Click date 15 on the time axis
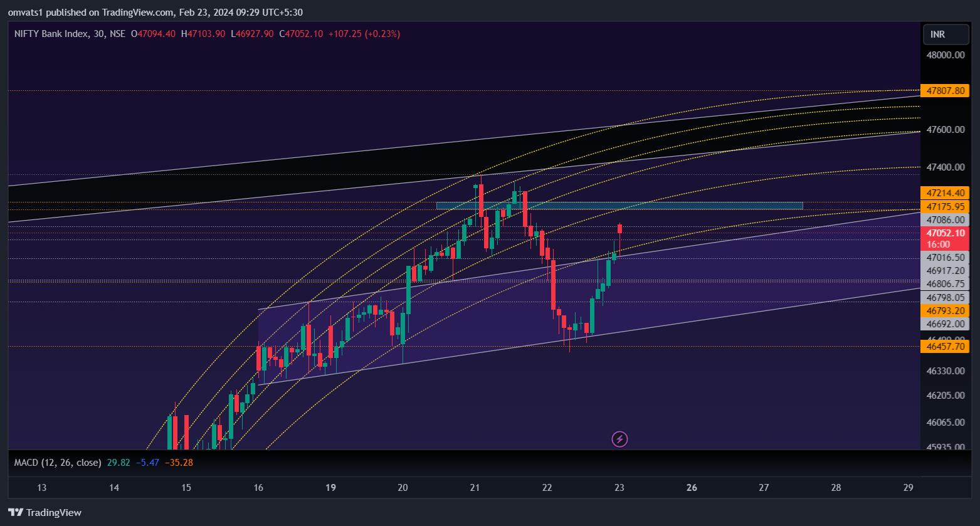 pos(186,488)
